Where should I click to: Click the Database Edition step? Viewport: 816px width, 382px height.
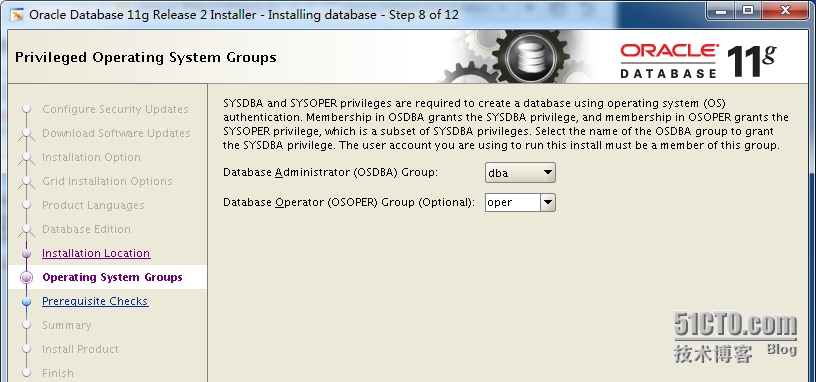pos(86,229)
